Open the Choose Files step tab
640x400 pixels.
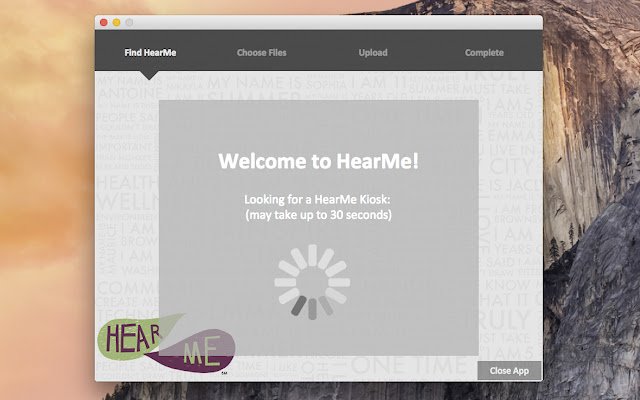262,53
